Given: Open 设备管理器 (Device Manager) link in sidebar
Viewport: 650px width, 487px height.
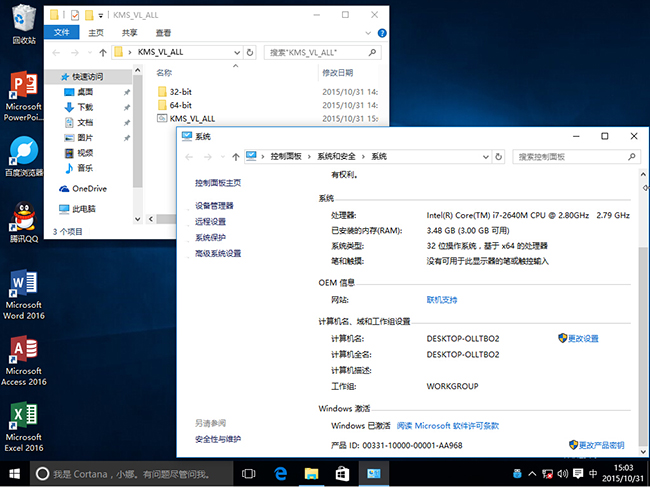Looking at the screenshot, I should 214,205.
